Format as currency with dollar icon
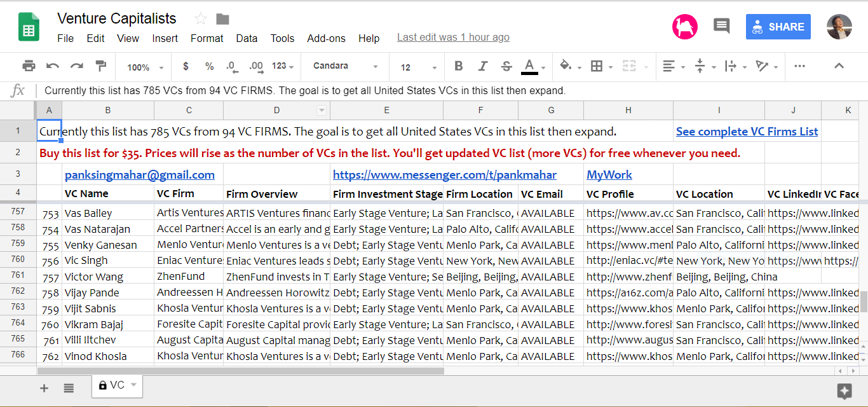Viewport: 868px width, 407px height. [x=186, y=66]
